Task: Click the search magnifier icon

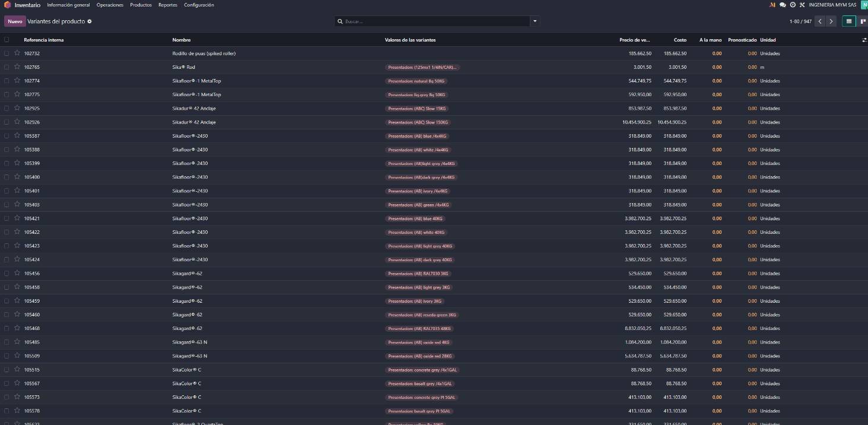Action: point(340,21)
